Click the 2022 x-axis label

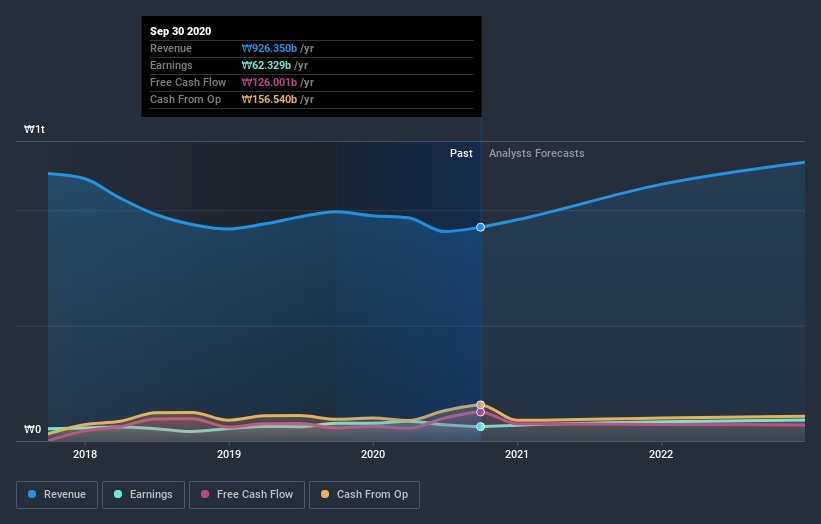pyautogui.click(x=661, y=454)
